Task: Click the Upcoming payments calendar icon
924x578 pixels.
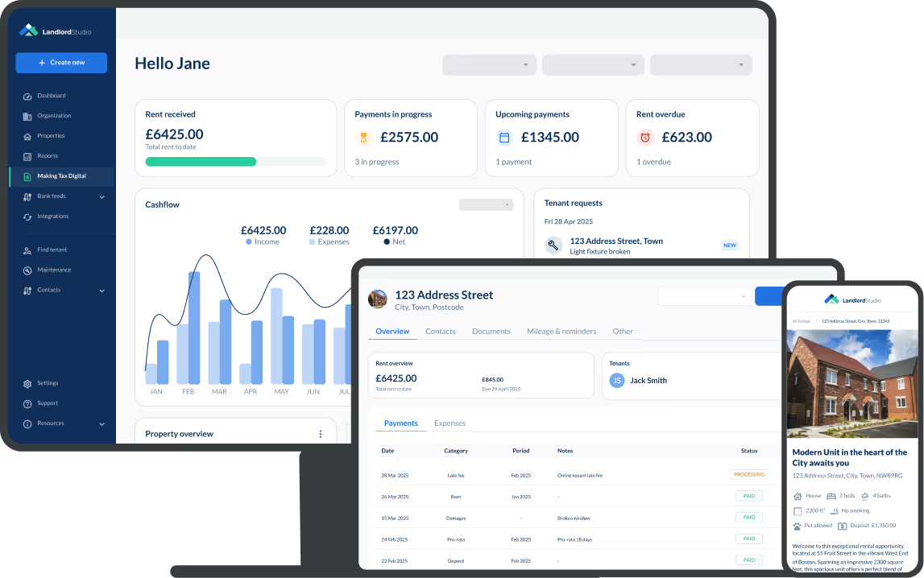Action: point(504,138)
